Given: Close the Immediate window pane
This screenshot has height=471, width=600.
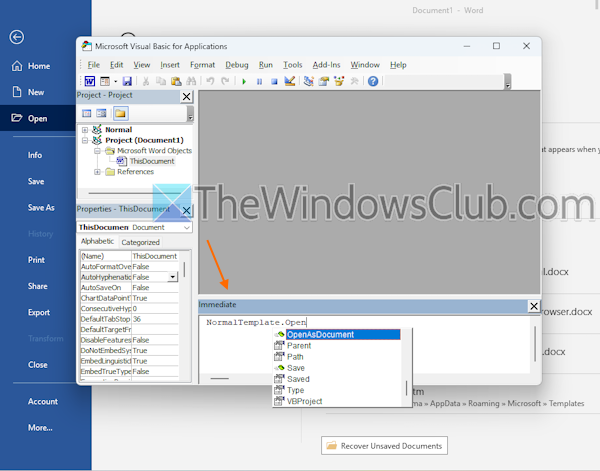Looking at the screenshot, I should coord(534,306).
